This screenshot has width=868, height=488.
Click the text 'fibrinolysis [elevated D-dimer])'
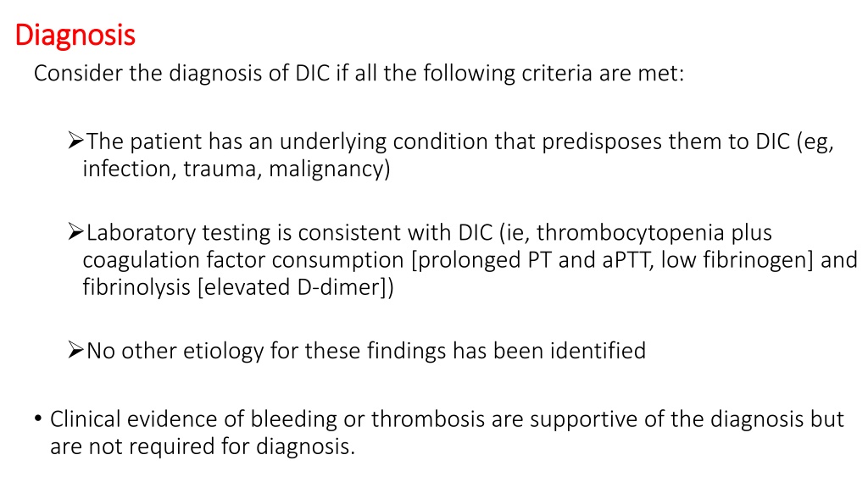click(x=238, y=287)
